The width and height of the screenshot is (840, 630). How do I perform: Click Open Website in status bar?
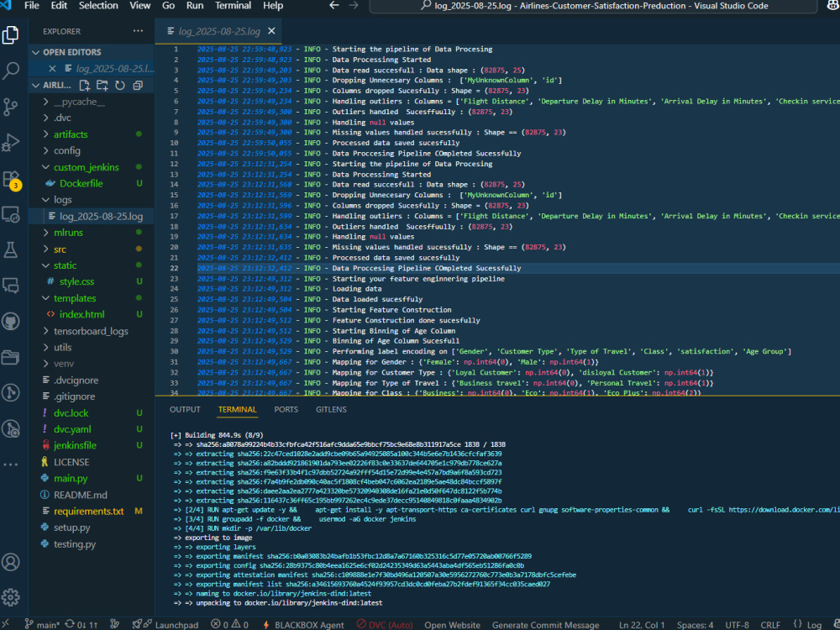pyautogui.click(x=452, y=625)
